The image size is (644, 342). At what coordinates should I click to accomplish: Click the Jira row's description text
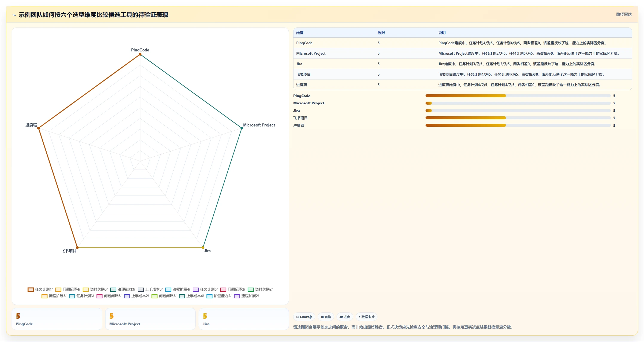518,64
